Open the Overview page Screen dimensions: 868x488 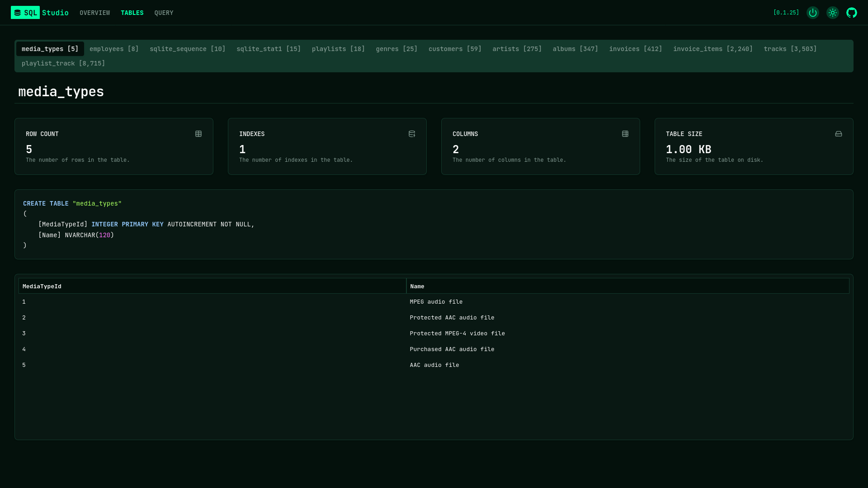point(94,13)
